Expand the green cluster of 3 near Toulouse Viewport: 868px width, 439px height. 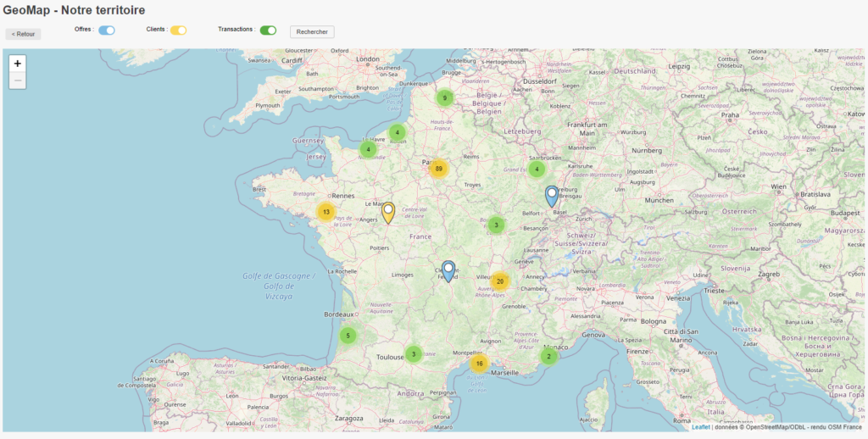413,354
